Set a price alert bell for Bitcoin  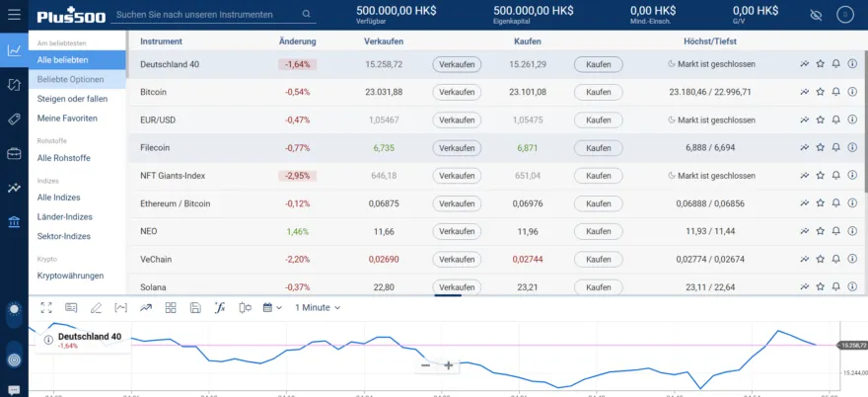coord(835,92)
